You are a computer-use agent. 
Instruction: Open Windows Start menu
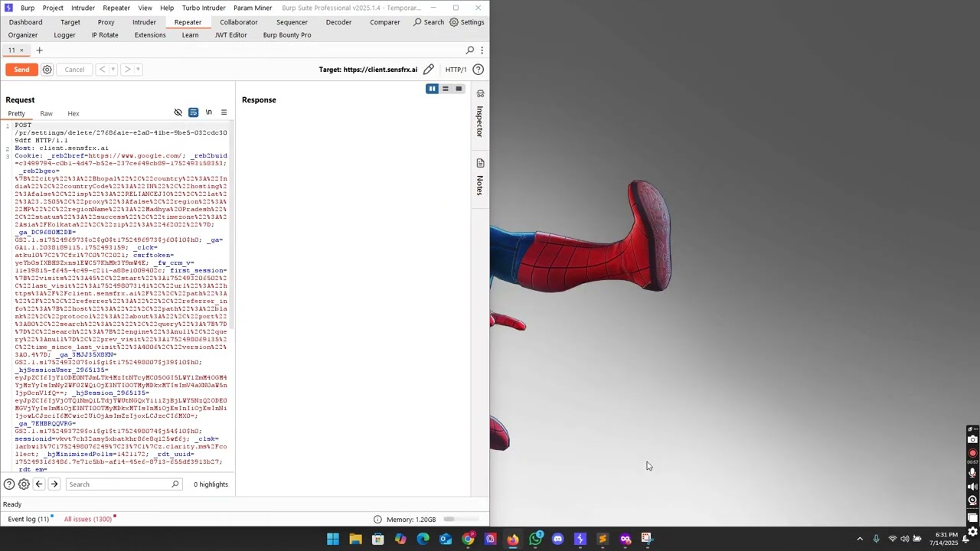point(333,539)
